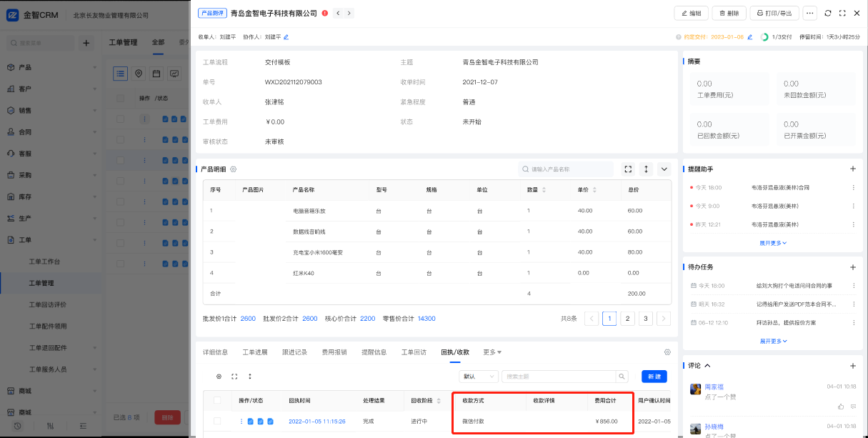This screenshot has width=868, height=438.
Task: Go to next record arrow beside company title
Action: pyautogui.click(x=349, y=13)
